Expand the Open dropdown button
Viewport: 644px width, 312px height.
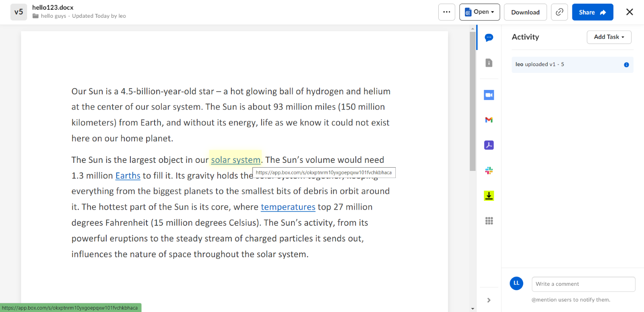[x=479, y=12]
